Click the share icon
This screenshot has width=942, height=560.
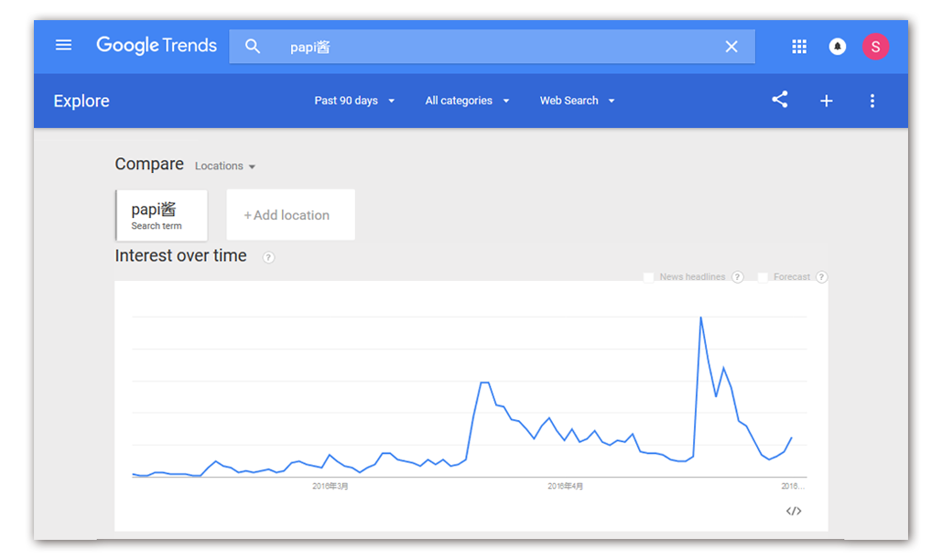pyautogui.click(x=780, y=101)
